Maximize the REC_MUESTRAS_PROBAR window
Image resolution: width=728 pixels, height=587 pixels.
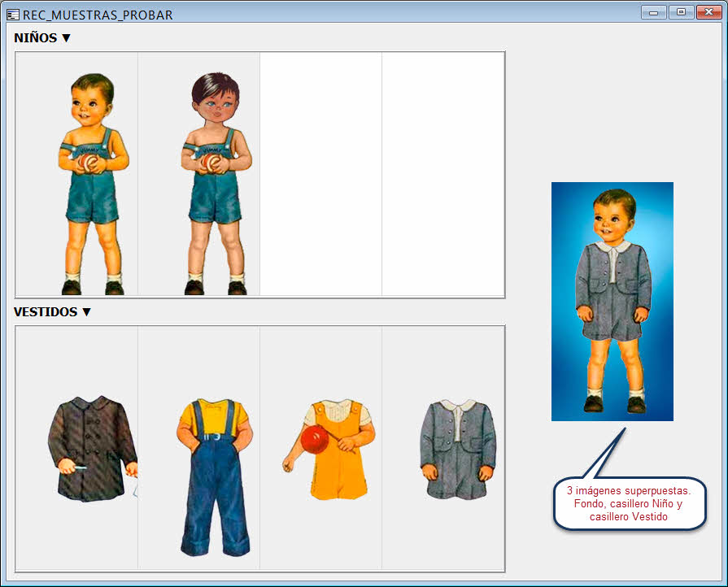tap(681, 12)
